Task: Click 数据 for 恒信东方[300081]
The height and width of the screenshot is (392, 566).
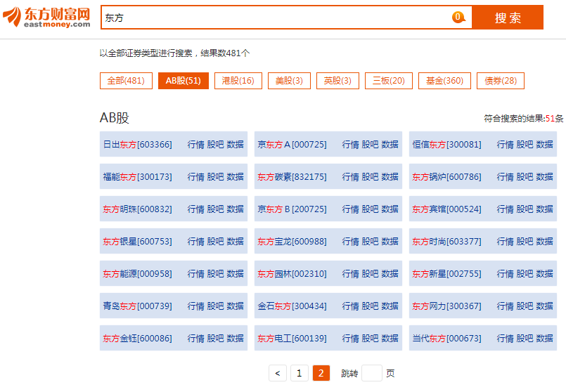Action: point(545,144)
